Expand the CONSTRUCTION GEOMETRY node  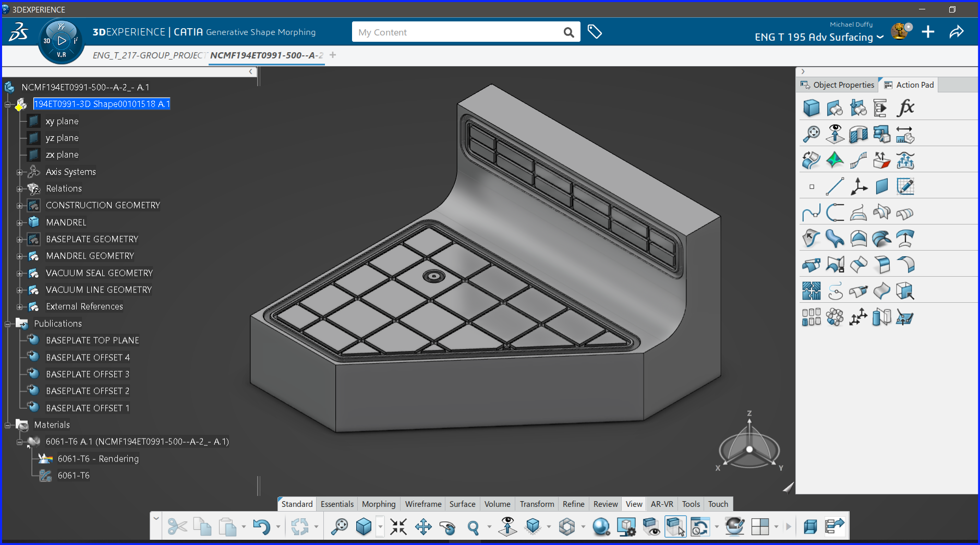(19, 206)
